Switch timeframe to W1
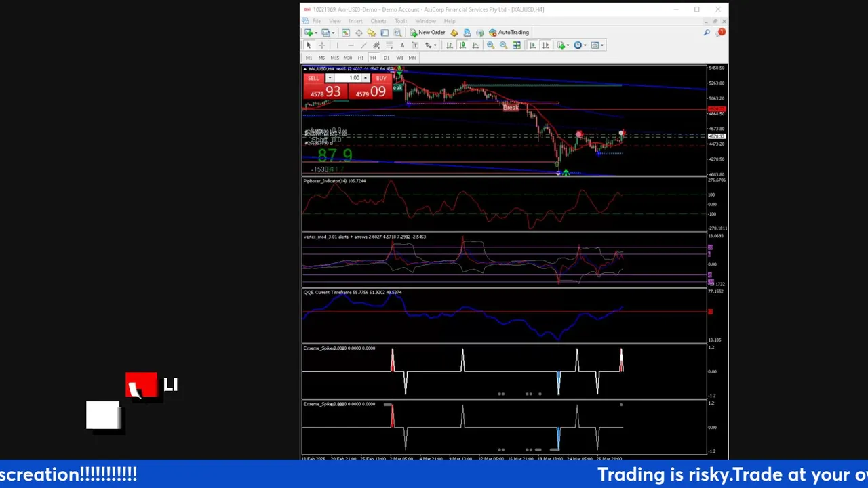The width and height of the screenshot is (868, 488). (399, 58)
